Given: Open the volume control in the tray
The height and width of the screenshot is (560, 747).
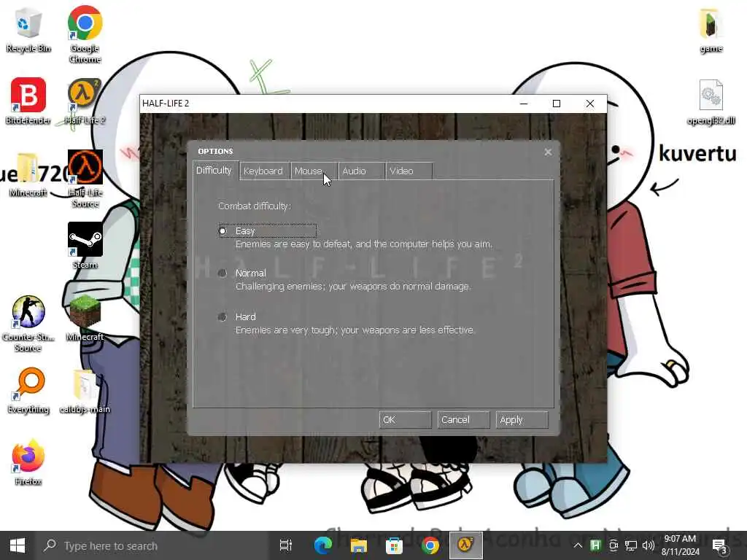Looking at the screenshot, I should [x=649, y=545].
